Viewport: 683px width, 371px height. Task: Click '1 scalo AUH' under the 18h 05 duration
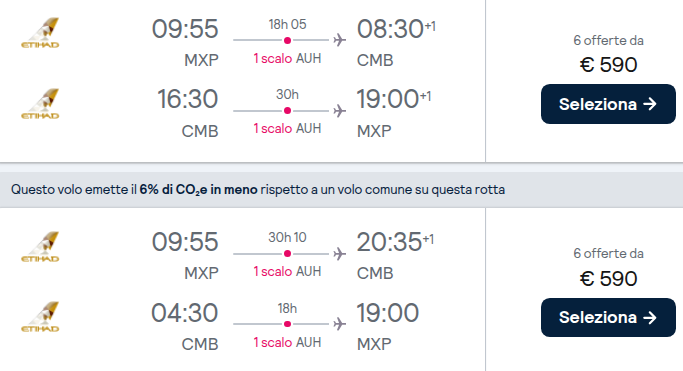[x=287, y=58]
